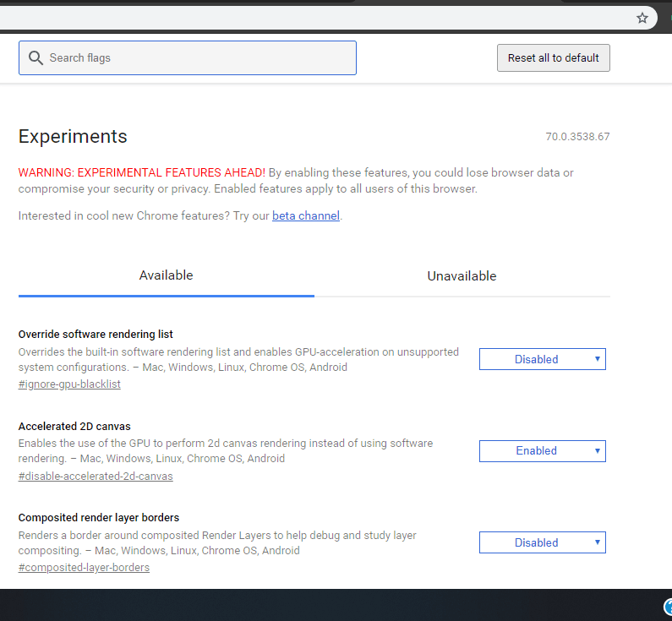Select the Override software rendering list title
Image resolution: width=672 pixels, height=621 pixels.
[x=96, y=334]
